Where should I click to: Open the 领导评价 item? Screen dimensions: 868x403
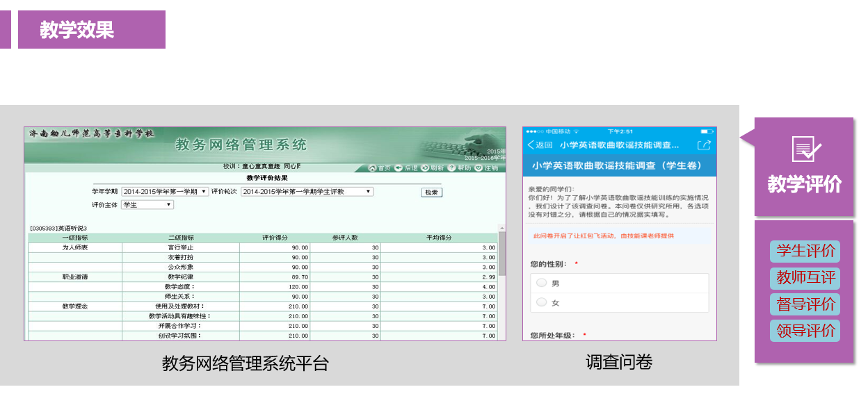pyautogui.click(x=805, y=331)
